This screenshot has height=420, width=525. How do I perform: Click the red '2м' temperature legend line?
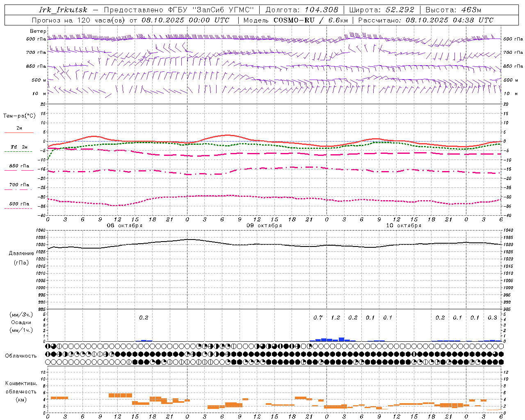pyautogui.click(x=19, y=132)
